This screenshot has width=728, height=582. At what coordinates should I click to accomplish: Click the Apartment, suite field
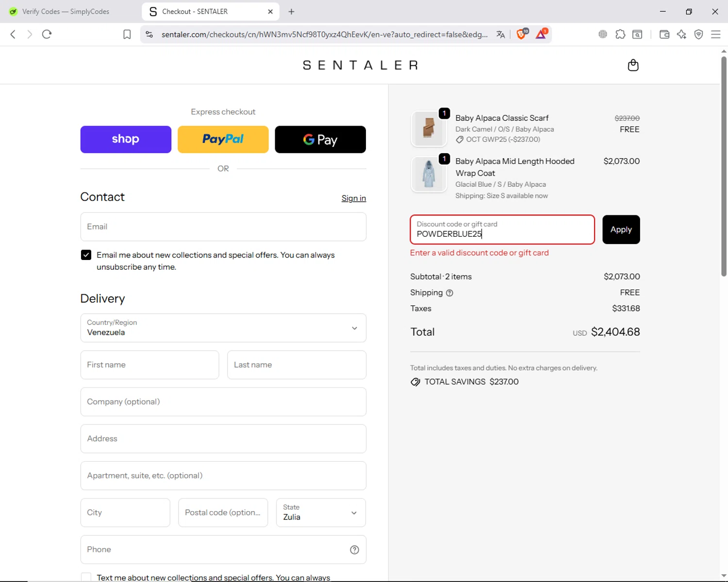(x=223, y=476)
